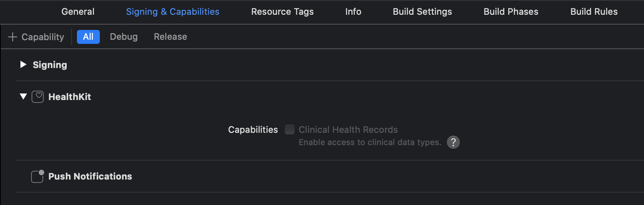Switch to the General tab
Screen dimensions: 644x205
point(78,11)
